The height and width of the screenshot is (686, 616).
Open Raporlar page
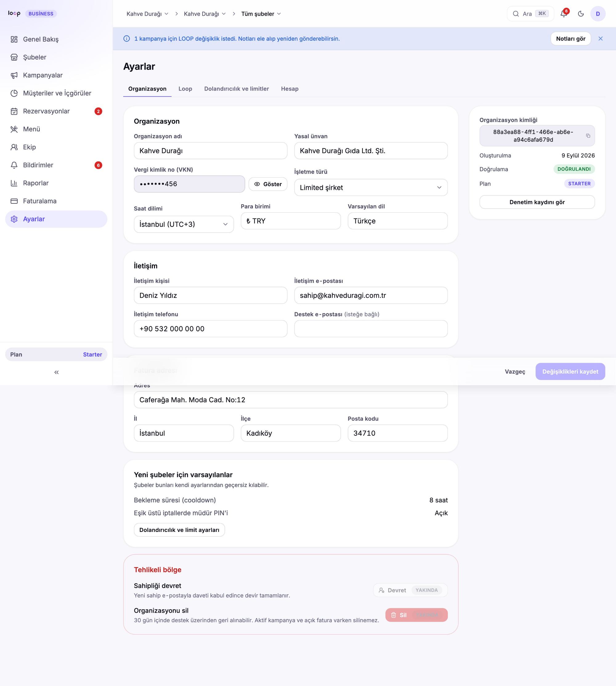(56, 183)
